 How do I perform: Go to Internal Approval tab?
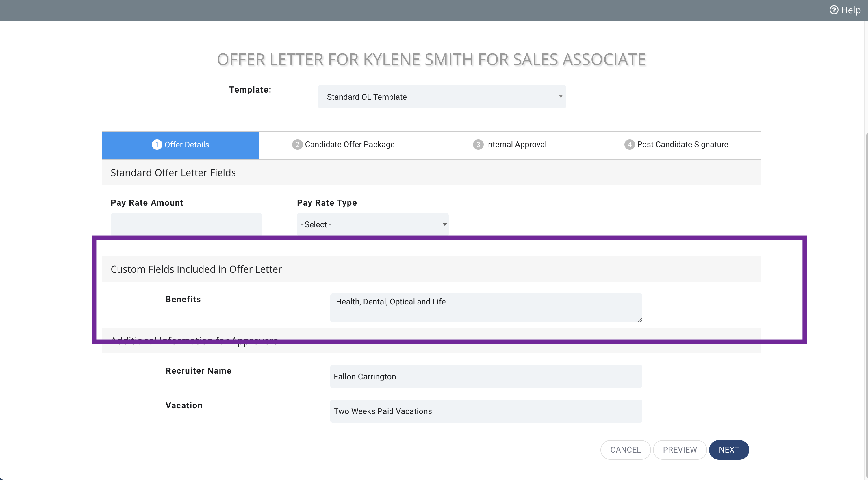510,145
